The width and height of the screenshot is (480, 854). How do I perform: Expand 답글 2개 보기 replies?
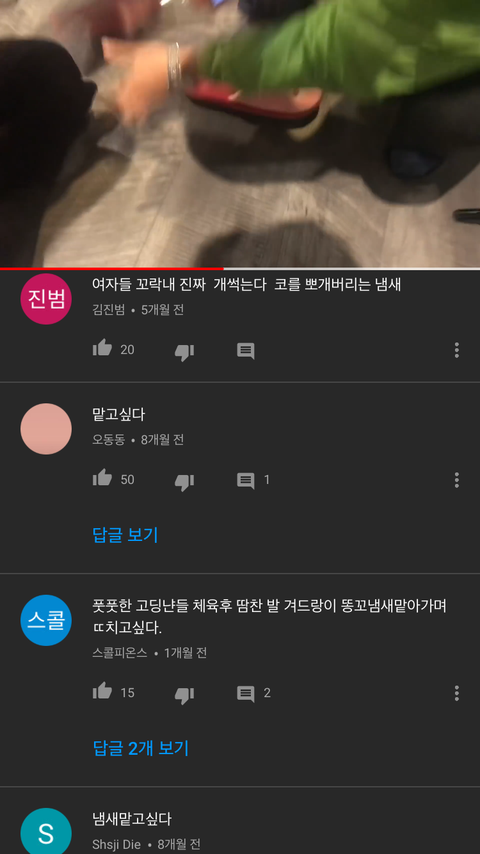tap(141, 748)
